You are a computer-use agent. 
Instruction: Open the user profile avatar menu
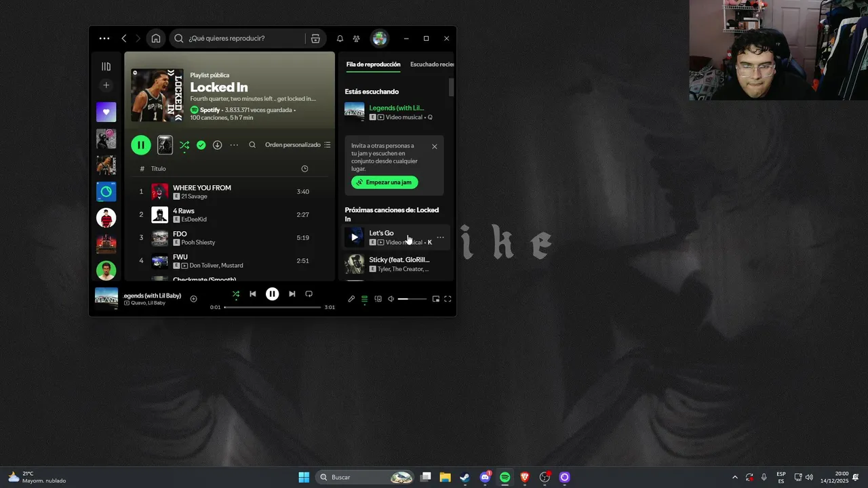point(380,39)
